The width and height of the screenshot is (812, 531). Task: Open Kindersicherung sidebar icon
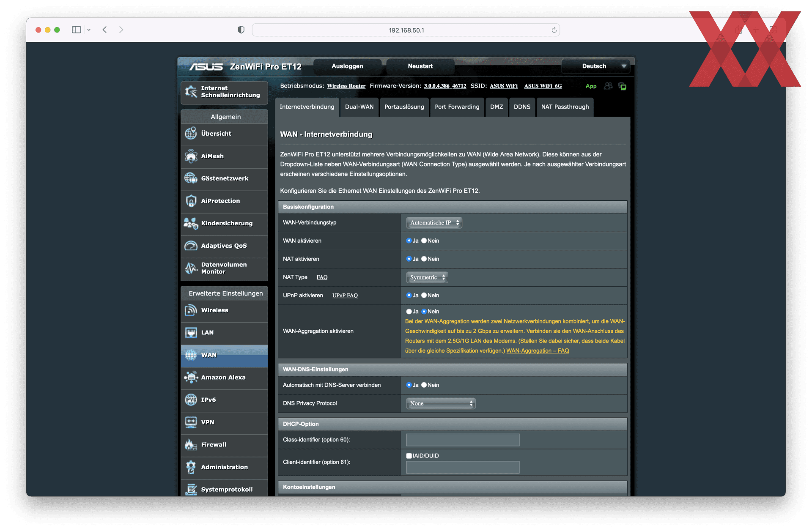pos(191,223)
